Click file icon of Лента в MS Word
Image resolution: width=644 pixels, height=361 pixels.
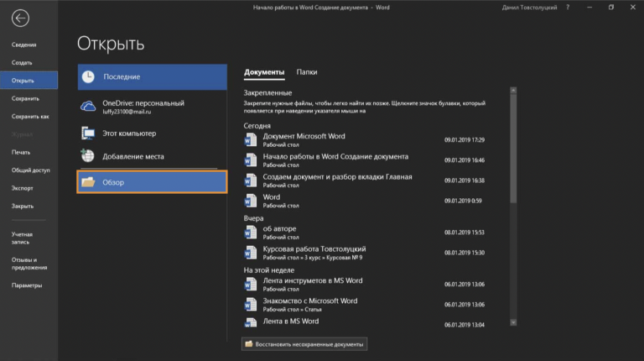251,322
